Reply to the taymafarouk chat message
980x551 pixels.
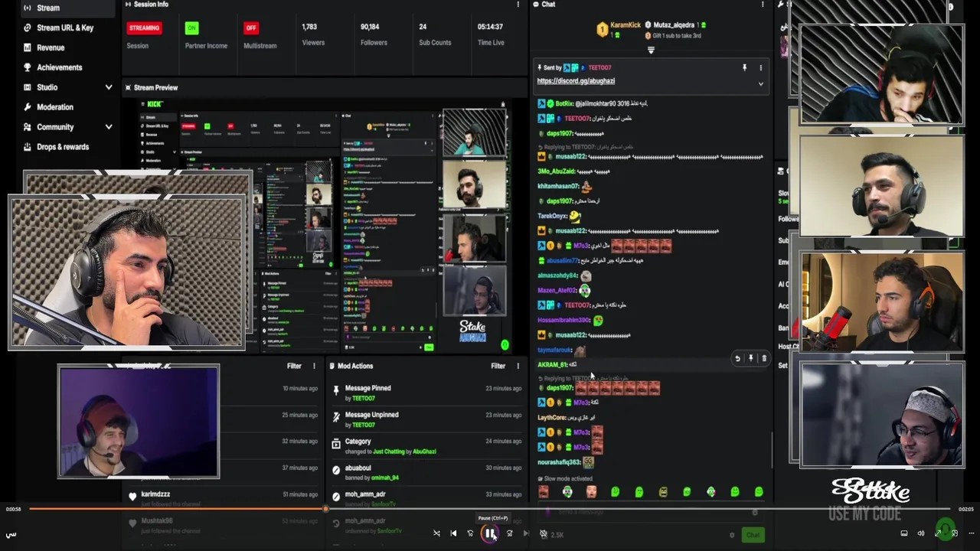(x=737, y=358)
